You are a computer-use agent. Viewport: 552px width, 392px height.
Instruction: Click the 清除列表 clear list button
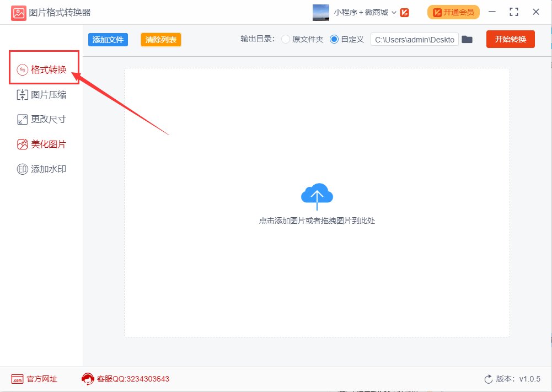160,39
